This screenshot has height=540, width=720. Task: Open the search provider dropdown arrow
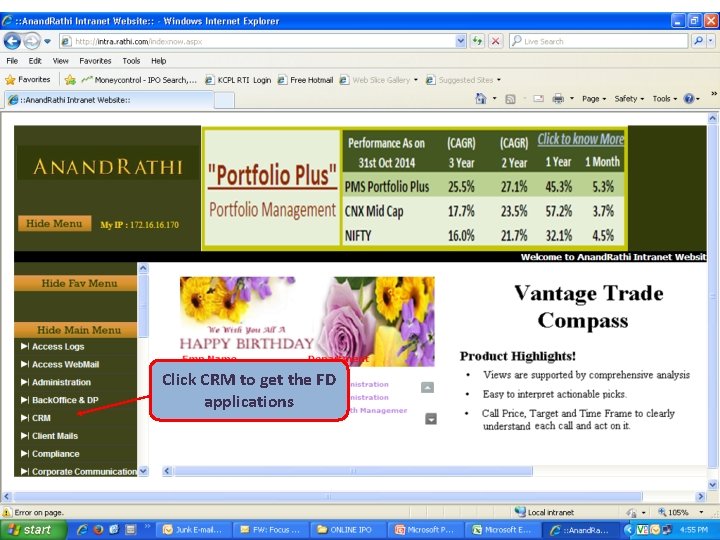tap(711, 41)
